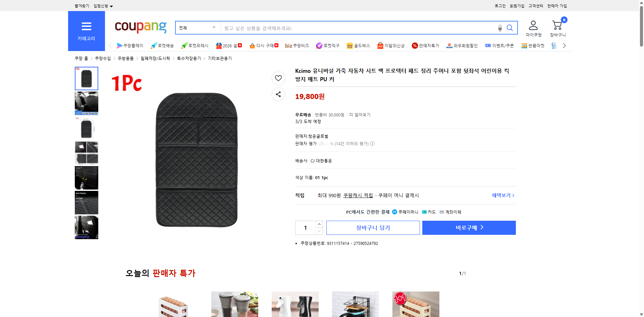This screenshot has width=644, height=317.
Task: Click the 바로구매 buy now button
Action: [469, 227]
